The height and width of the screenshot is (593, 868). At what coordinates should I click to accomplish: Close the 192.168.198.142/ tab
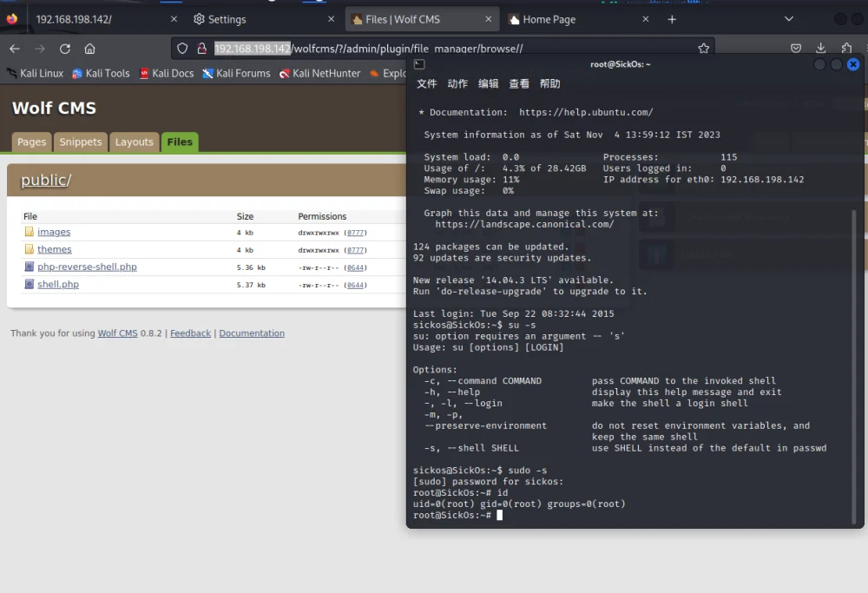174,19
